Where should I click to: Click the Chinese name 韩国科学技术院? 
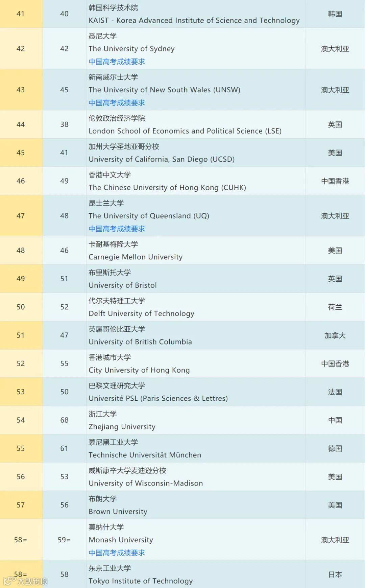pos(113,7)
